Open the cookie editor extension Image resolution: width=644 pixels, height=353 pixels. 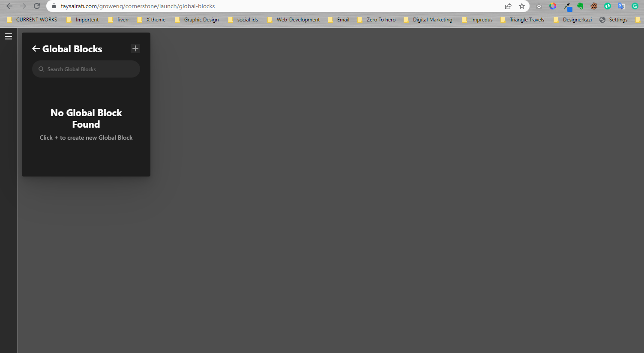(594, 6)
